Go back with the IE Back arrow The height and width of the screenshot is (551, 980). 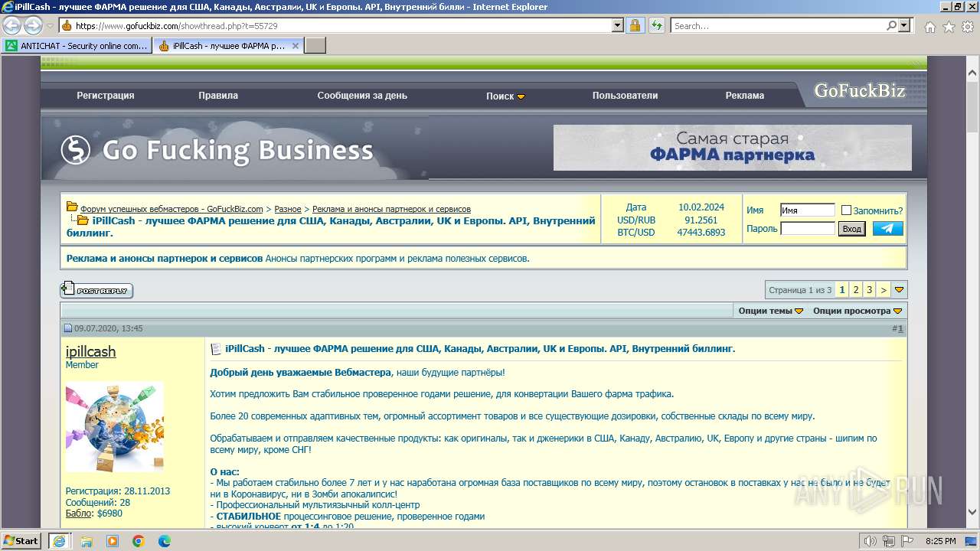12,25
